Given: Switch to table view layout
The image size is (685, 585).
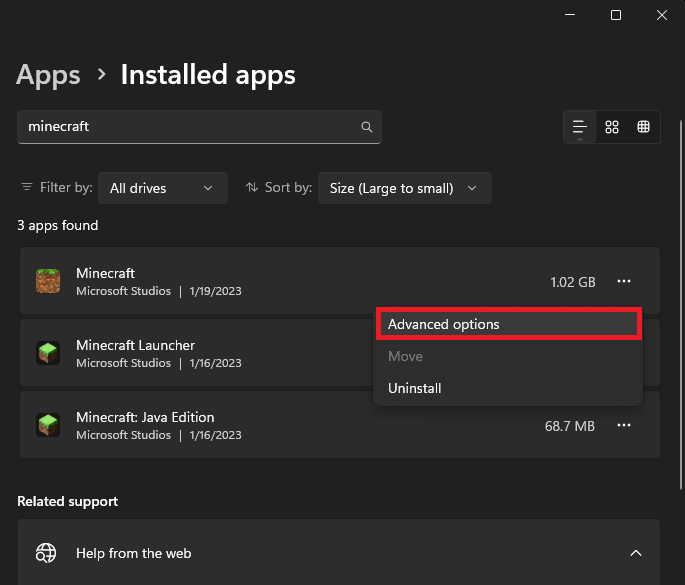Looking at the screenshot, I should click(x=644, y=127).
